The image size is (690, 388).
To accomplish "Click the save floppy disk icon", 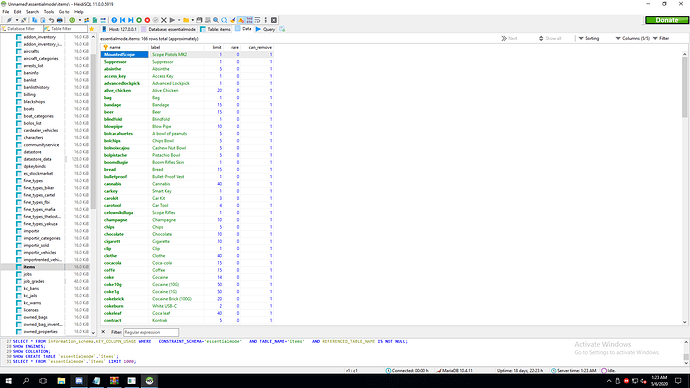I will [199, 20].
